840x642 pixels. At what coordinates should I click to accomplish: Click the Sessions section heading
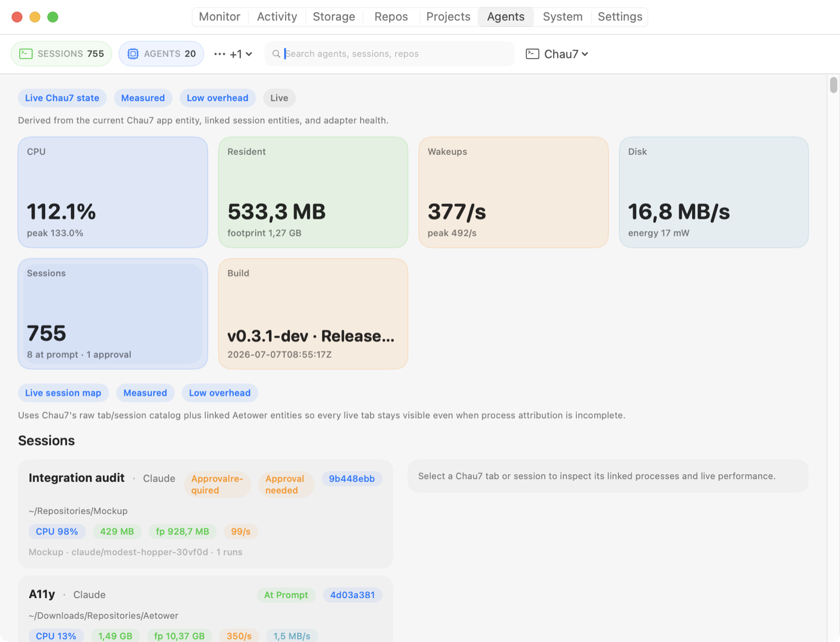[46, 440]
